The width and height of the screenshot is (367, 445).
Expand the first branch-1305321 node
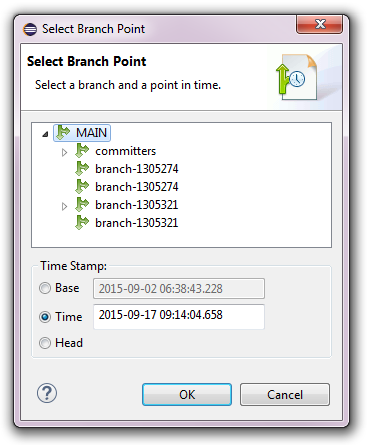[x=65, y=206]
